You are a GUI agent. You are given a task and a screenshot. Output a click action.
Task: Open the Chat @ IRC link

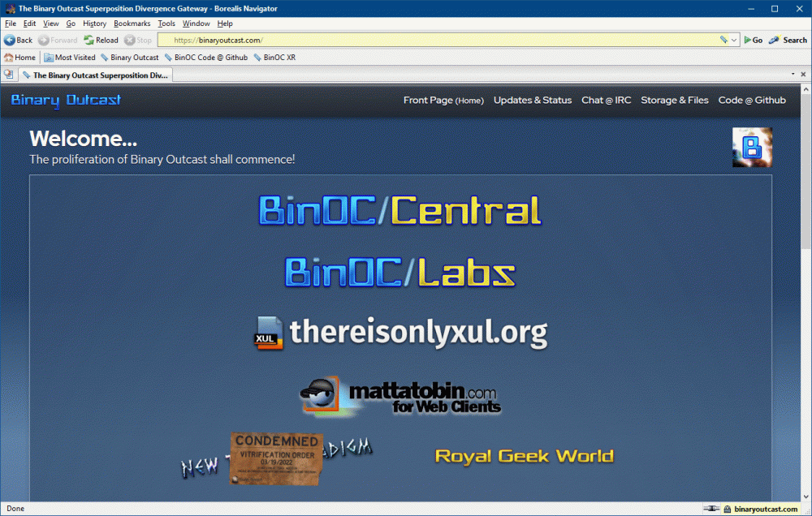click(x=606, y=101)
